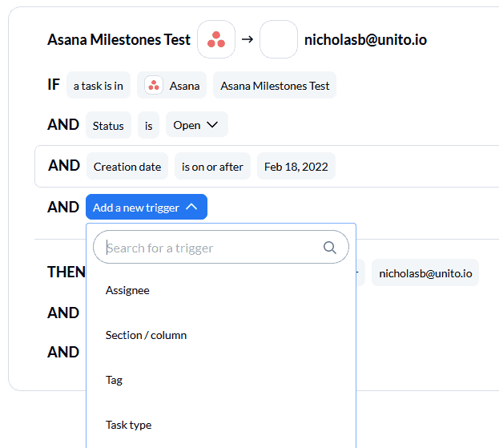Click the empty destination tool icon box
Viewport: 499px width, 448px height.
[279, 39]
